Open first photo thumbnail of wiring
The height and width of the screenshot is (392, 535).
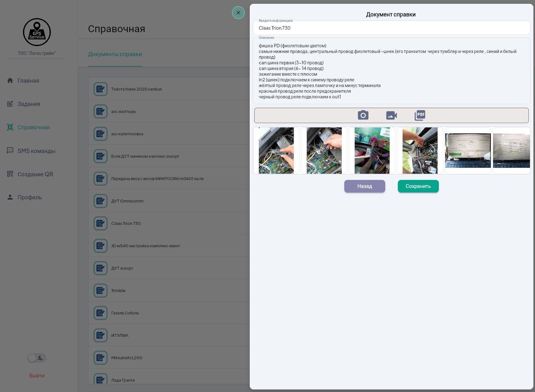pos(276,150)
